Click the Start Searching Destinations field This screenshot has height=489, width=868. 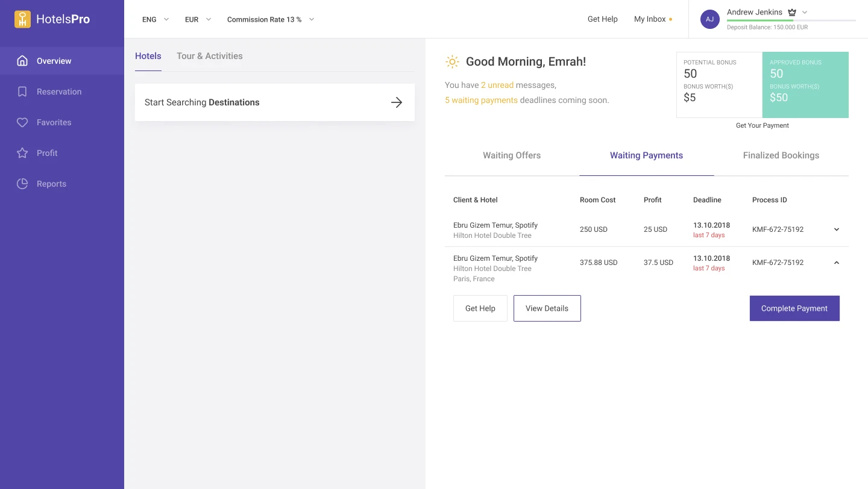(x=275, y=102)
